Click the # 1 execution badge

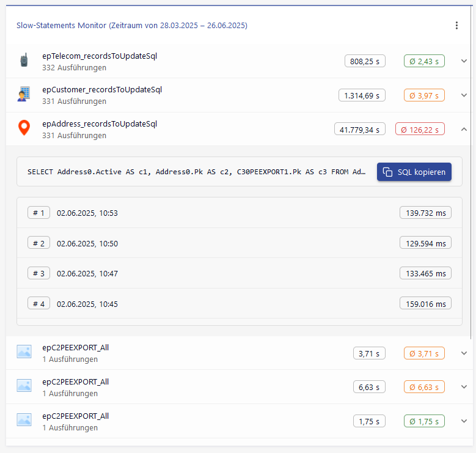point(38,213)
